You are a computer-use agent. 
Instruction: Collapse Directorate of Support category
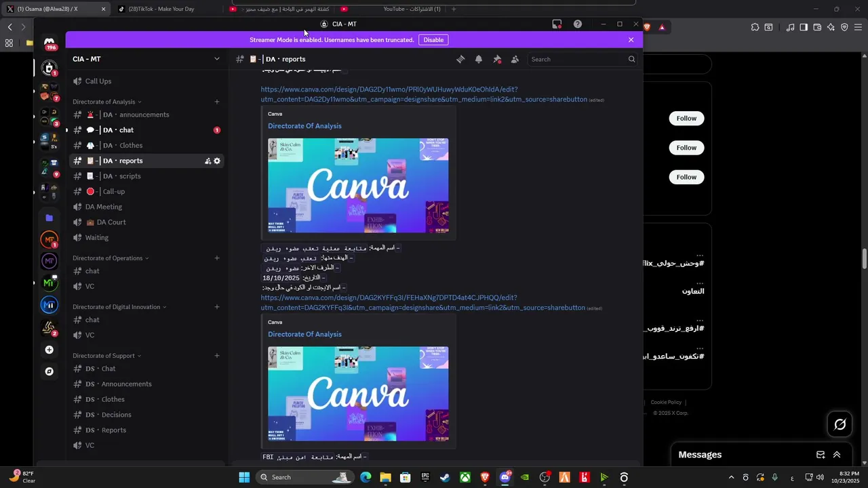coord(106,356)
